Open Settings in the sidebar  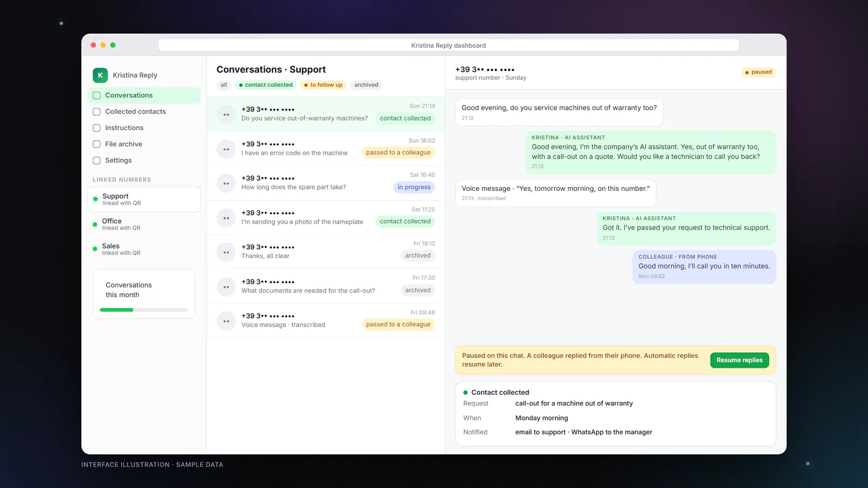coord(144,160)
